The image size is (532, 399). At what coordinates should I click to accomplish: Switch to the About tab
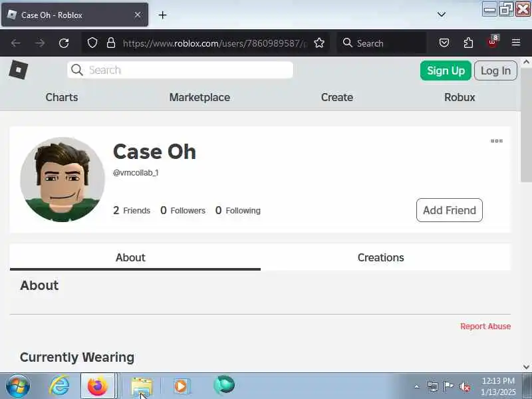[135, 257]
